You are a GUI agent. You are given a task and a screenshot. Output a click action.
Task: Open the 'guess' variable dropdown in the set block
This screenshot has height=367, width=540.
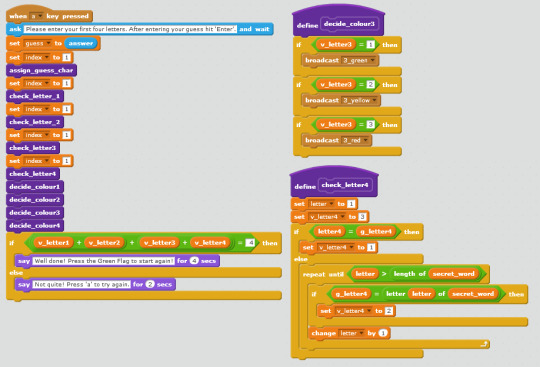38,43
